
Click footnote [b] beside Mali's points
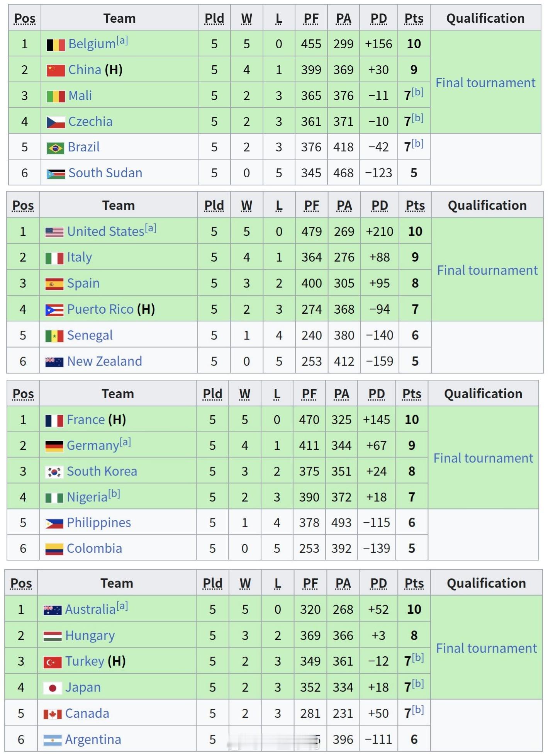click(x=417, y=92)
